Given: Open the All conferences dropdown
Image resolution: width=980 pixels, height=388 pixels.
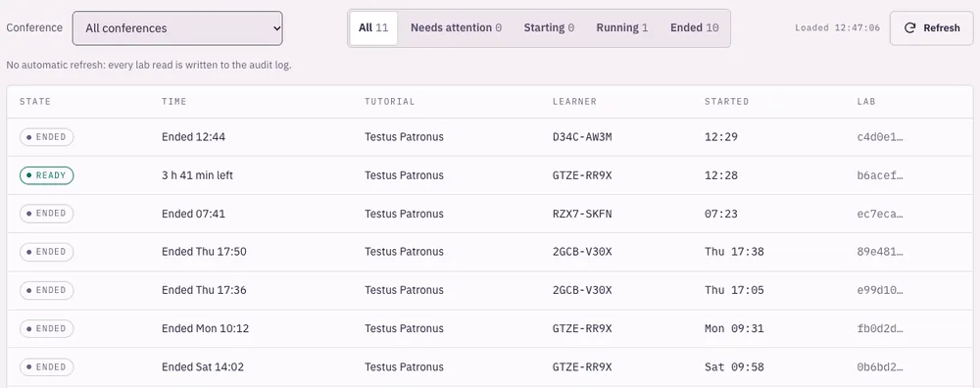Looking at the screenshot, I should pos(177,28).
